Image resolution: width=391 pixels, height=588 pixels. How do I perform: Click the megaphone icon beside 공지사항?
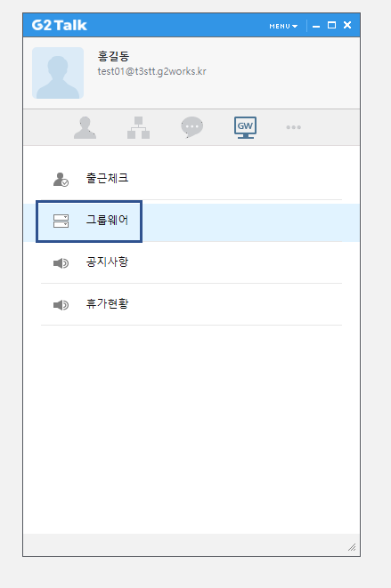coord(61,263)
